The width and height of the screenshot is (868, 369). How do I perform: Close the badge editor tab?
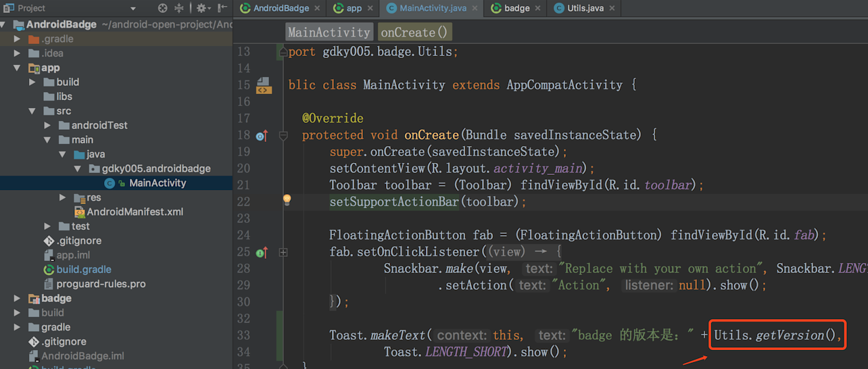[x=539, y=8]
